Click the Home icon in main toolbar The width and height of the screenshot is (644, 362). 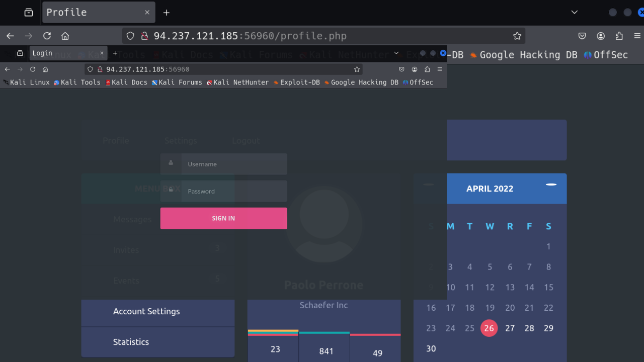[x=65, y=36]
